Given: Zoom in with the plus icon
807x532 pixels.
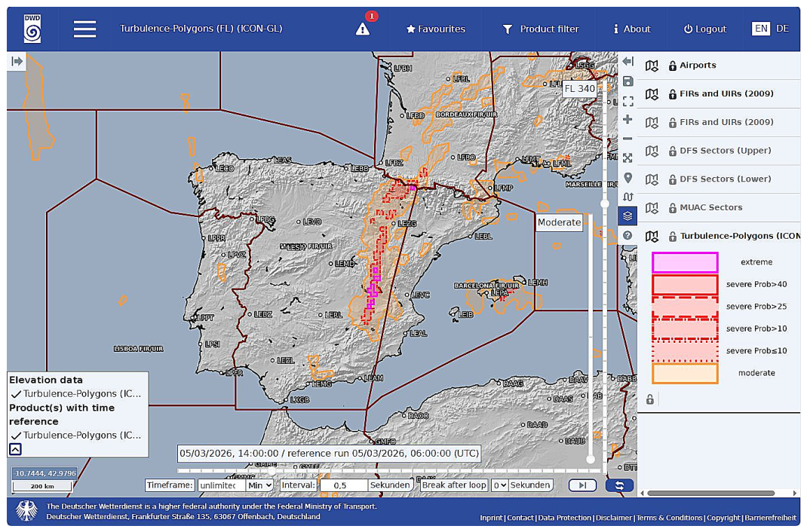Looking at the screenshot, I should pyautogui.click(x=627, y=120).
